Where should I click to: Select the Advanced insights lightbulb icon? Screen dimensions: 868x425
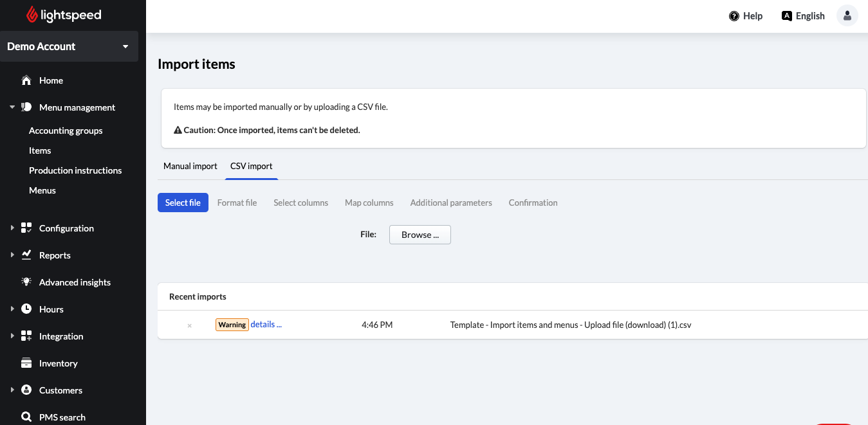(26, 282)
